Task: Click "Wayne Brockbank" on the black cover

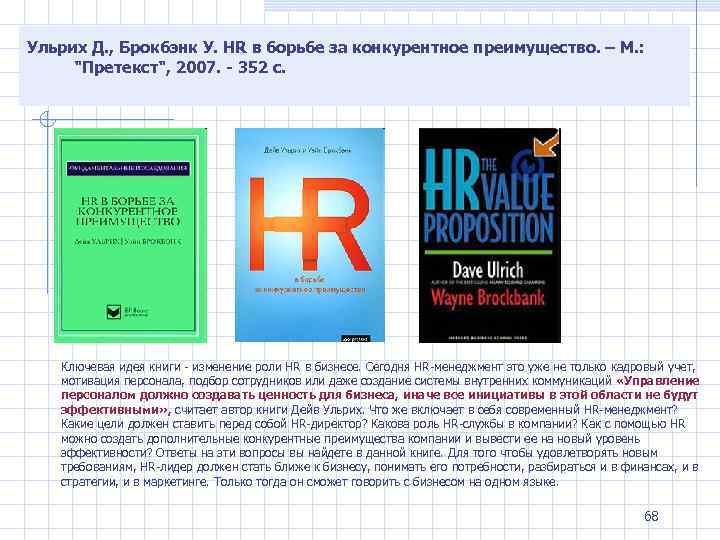Action: click(488, 298)
